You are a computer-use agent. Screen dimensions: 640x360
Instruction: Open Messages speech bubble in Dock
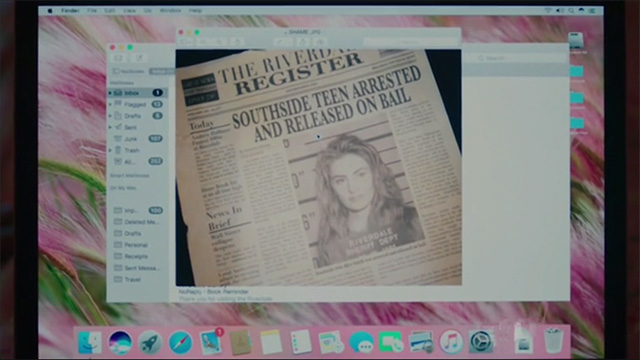click(x=361, y=342)
